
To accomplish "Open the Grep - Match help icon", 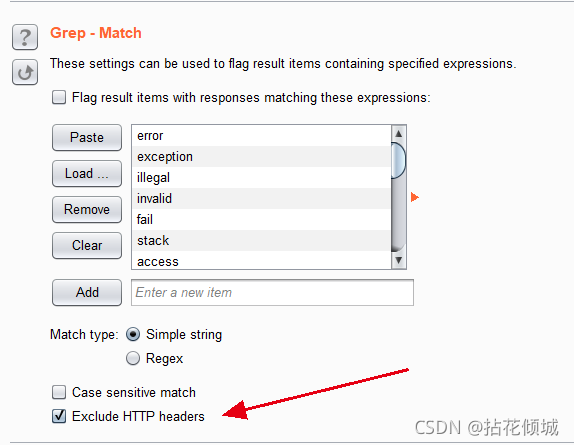I will point(25,37).
